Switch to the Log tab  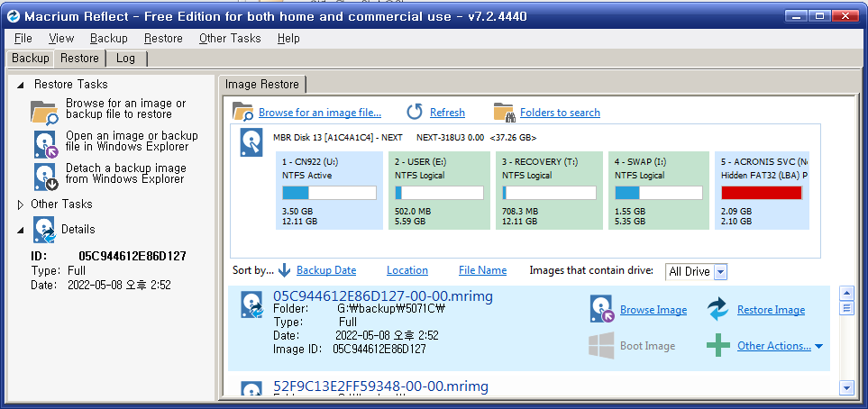tap(126, 58)
